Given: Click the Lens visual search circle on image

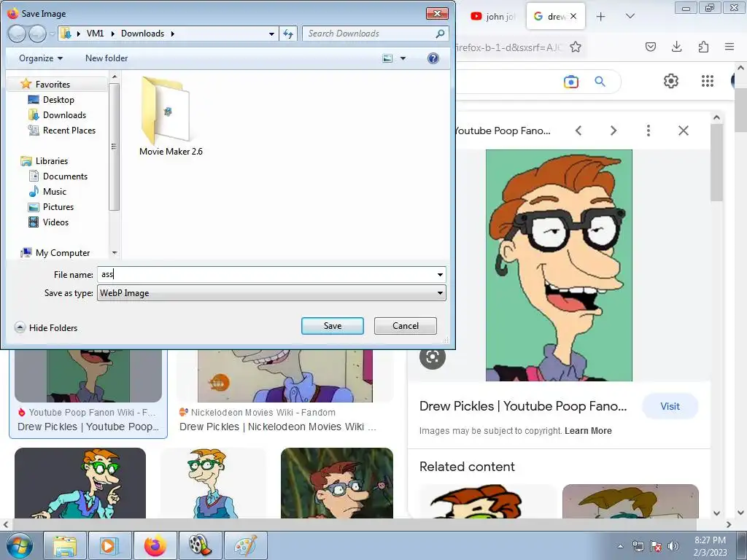Looking at the screenshot, I should point(432,357).
